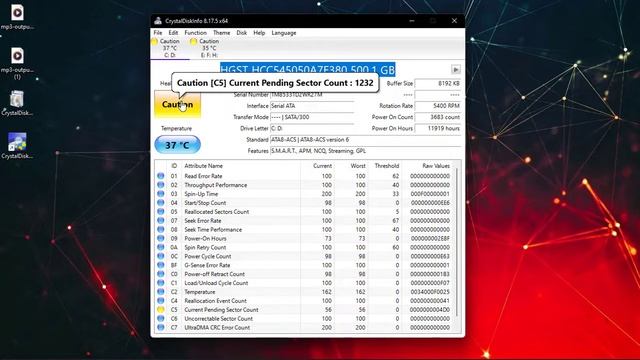
Task: Open the Help menu
Action: point(259,33)
